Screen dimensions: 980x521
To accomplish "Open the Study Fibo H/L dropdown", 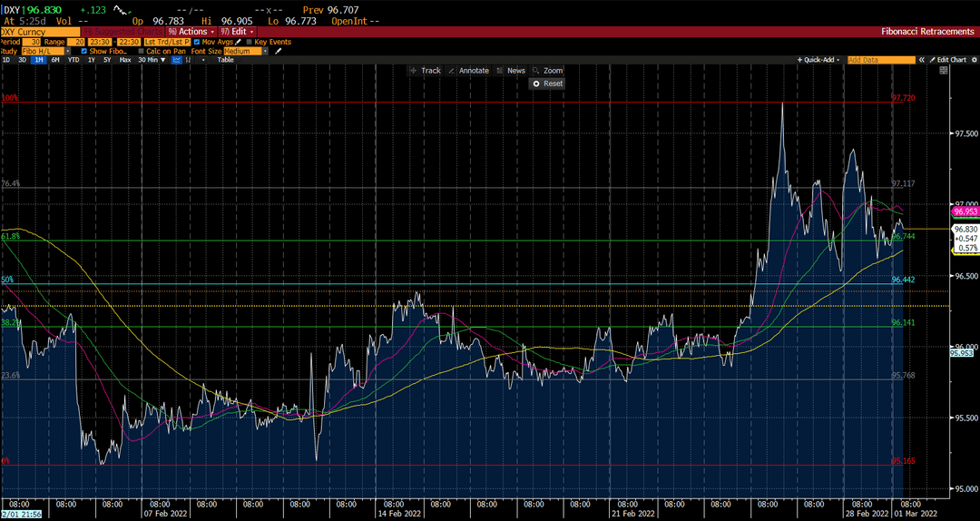I will point(45,51).
